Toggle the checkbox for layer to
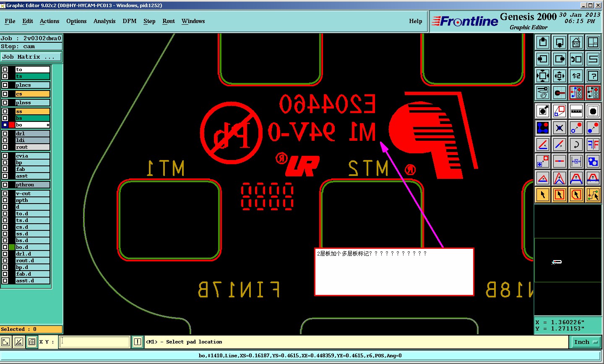This screenshot has height=364, width=604. (x=5, y=70)
